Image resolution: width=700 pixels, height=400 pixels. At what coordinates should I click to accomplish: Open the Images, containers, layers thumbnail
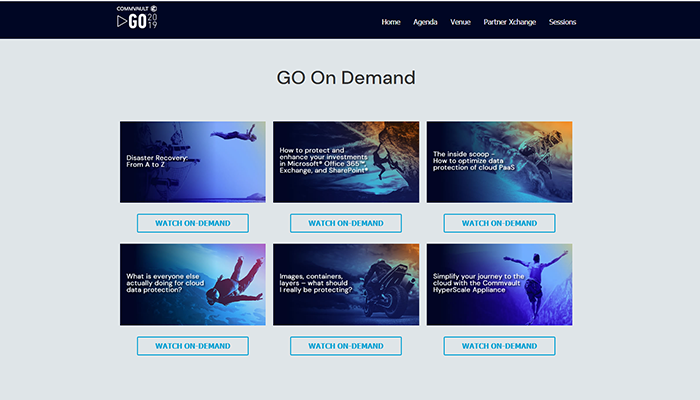point(346,284)
